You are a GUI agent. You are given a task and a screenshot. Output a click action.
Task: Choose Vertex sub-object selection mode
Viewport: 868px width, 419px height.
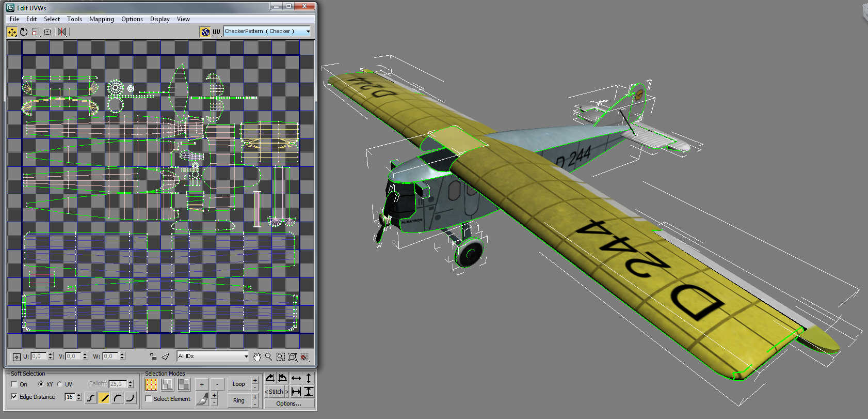click(x=151, y=384)
